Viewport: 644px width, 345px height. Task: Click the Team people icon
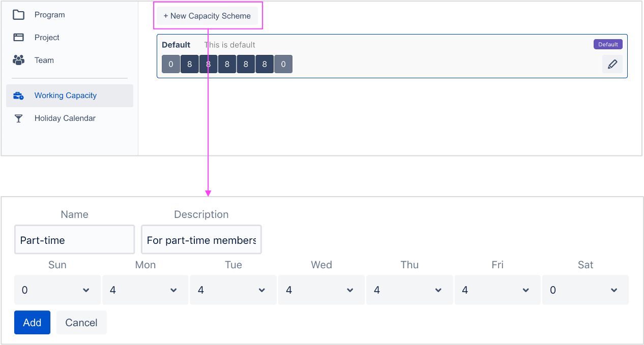point(19,60)
